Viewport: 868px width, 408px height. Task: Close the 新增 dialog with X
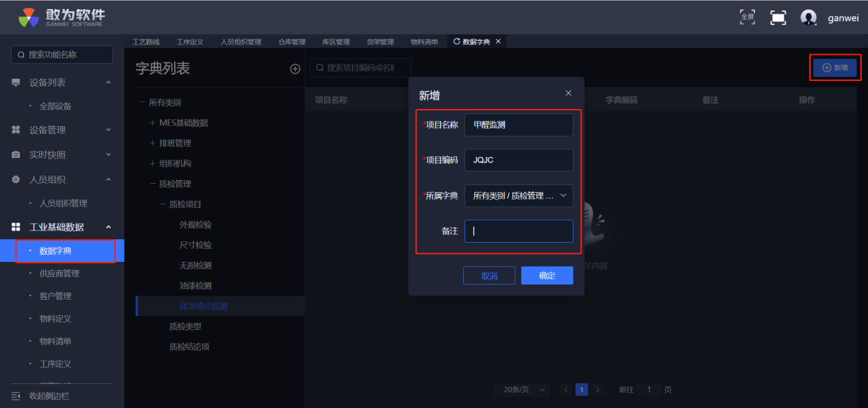click(x=568, y=93)
